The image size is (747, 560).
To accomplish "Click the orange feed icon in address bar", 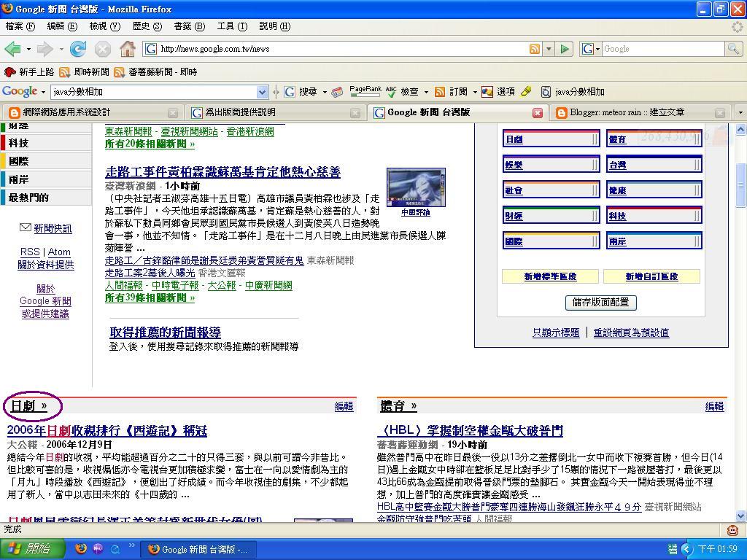I will (535, 49).
